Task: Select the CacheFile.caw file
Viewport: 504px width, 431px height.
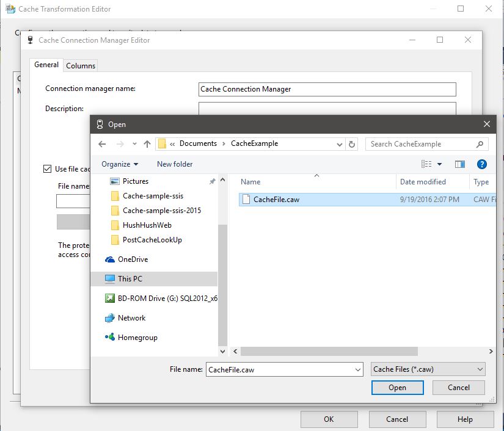Action: [367, 200]
